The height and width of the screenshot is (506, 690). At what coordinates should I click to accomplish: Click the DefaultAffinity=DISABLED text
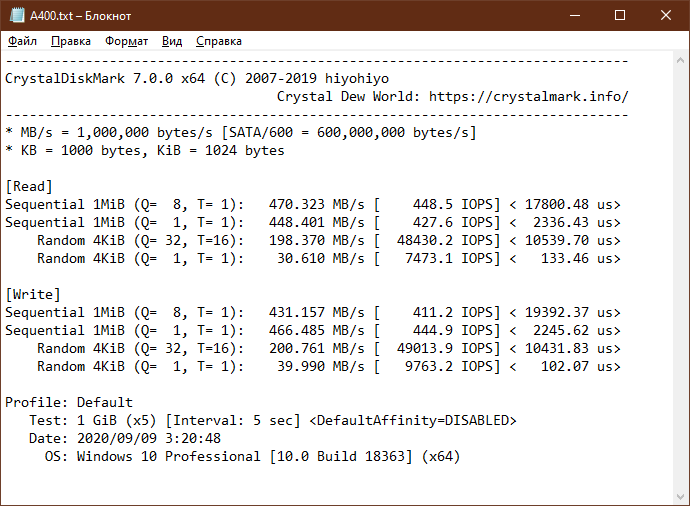pos(413,421)
